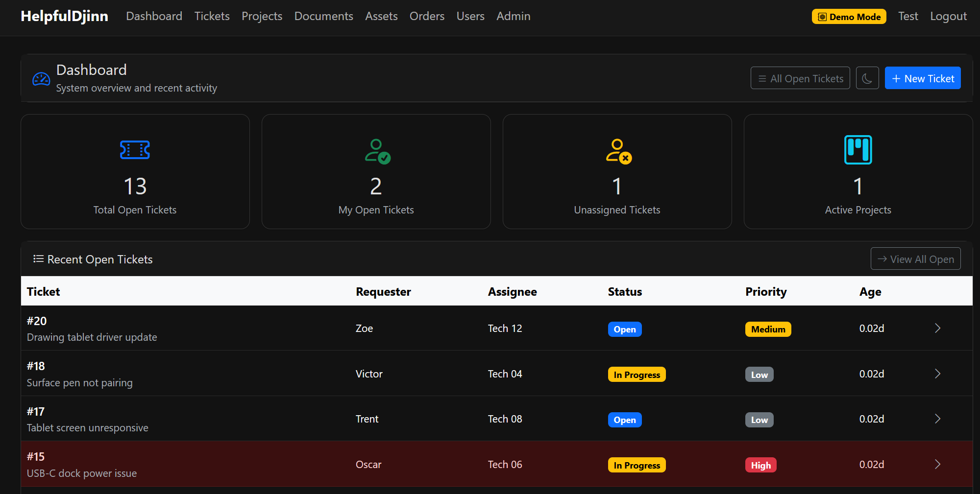Open ticket #18 via its chevron arrow
980x494 pixels.
click(x=937, y=374)
